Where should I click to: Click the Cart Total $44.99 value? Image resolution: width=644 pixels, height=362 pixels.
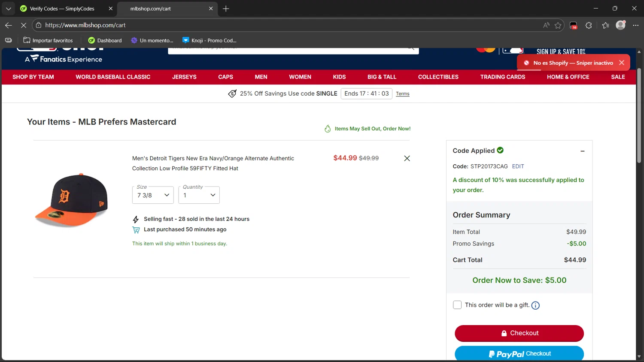pyautogui.click(x=575, y=260)
